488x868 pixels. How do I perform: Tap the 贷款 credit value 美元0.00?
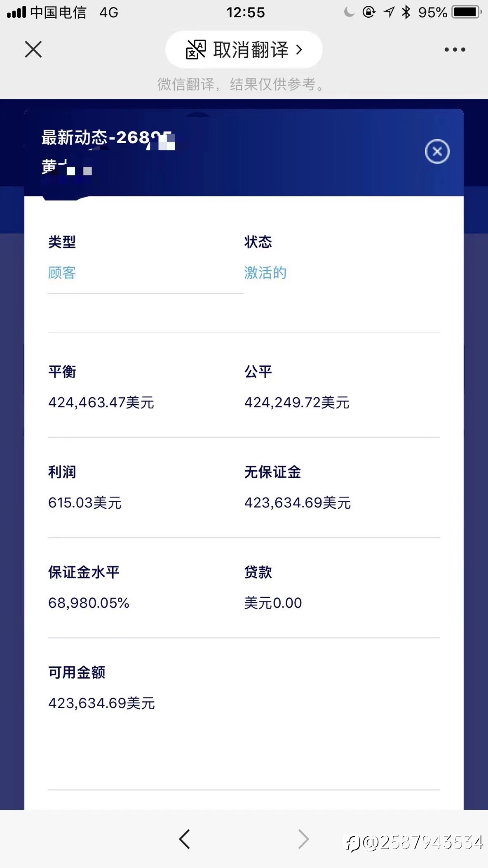[273, 603]
